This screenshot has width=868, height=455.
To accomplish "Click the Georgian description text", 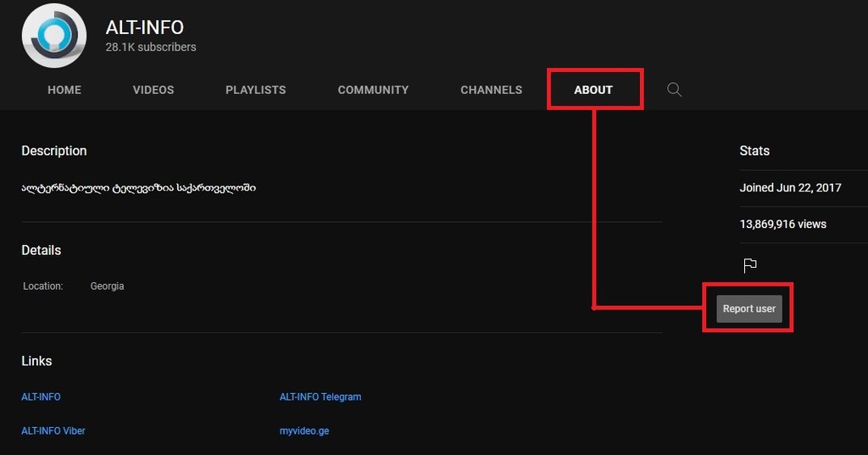I will click(138, 188).
